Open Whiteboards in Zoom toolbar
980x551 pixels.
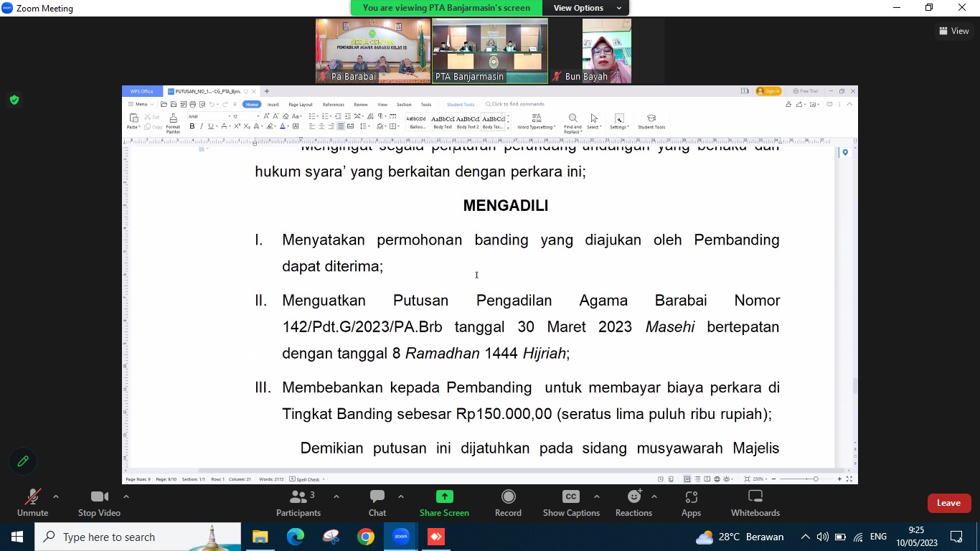coord(755,497)
